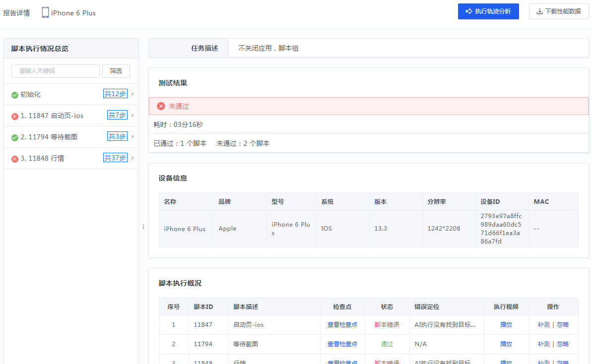Select the 2. 11794 等待截图 row
The width and height of the screenshot is (593, 364).
[71, 137]
